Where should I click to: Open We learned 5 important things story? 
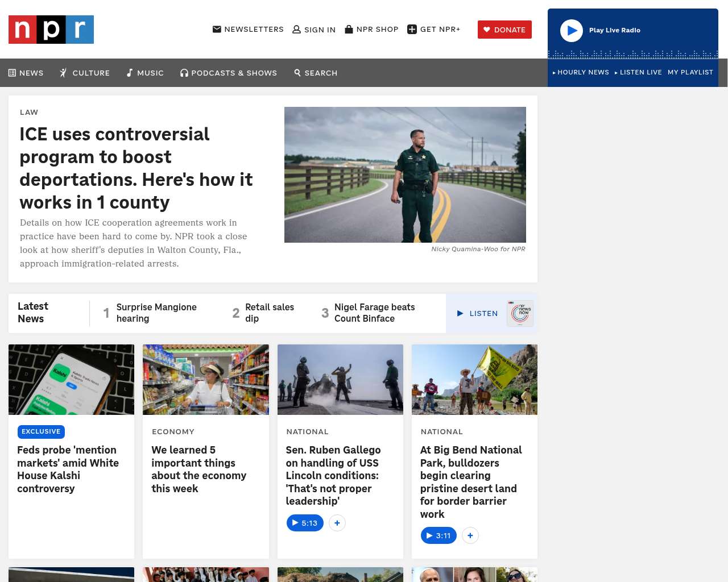[x=199, y=469]
